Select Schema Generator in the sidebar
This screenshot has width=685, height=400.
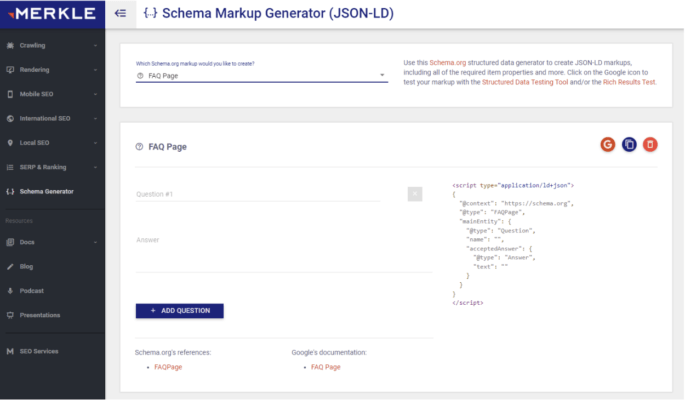pyautogui.click(x=46, y=191)
